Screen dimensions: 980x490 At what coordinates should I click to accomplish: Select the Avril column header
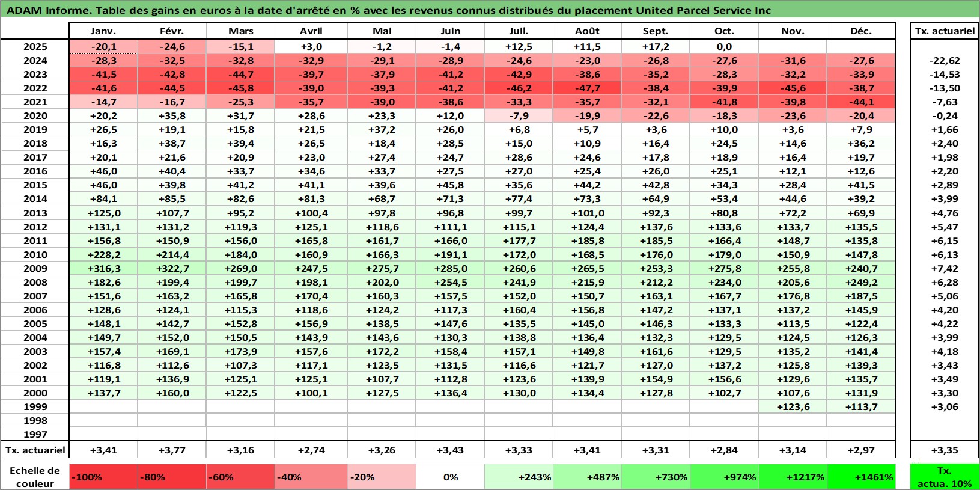point(311,31)
